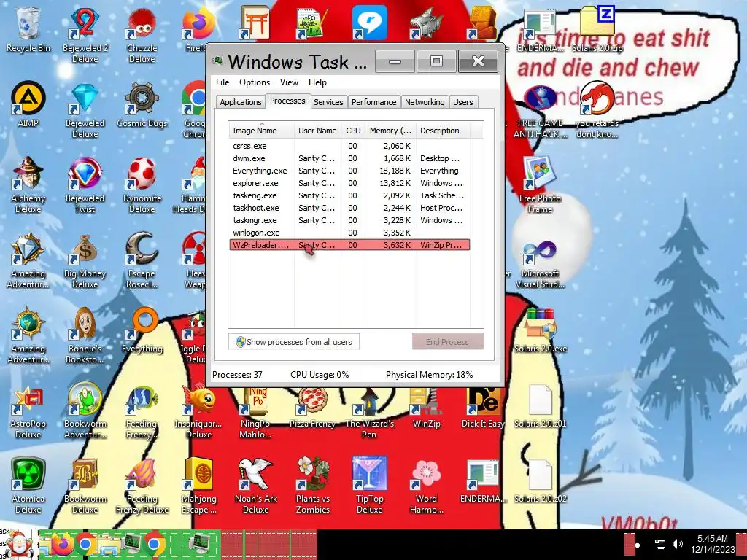747x560 pixels.
Task: Launch the AIMP music player icon
Action: (x=28, y=105)
